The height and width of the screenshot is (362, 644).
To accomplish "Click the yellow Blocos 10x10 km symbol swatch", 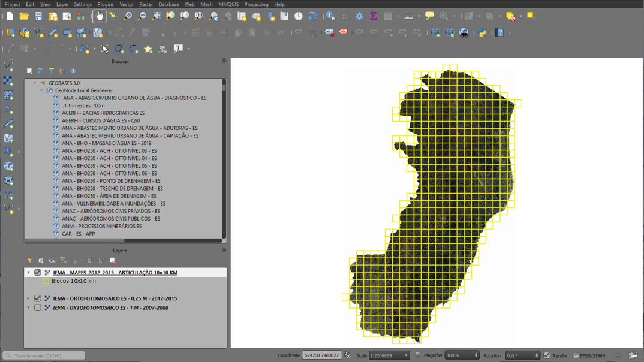I will tap(46, 281).
